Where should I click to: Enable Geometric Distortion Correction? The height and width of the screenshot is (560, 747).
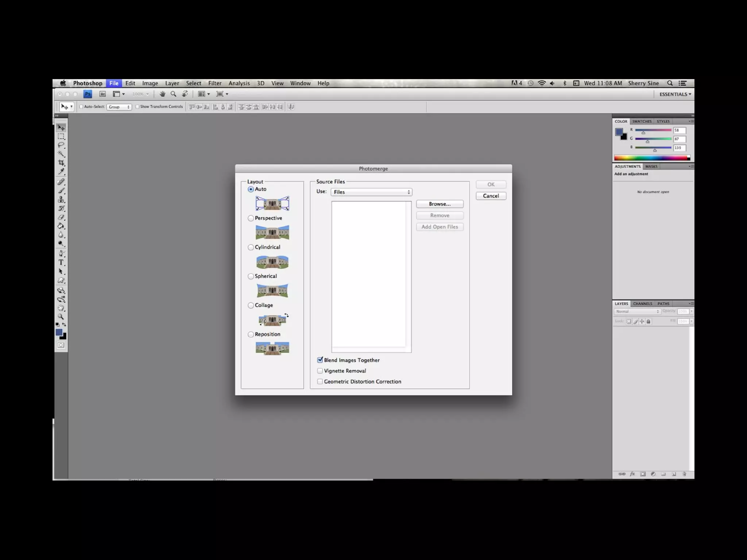[320, 381]
